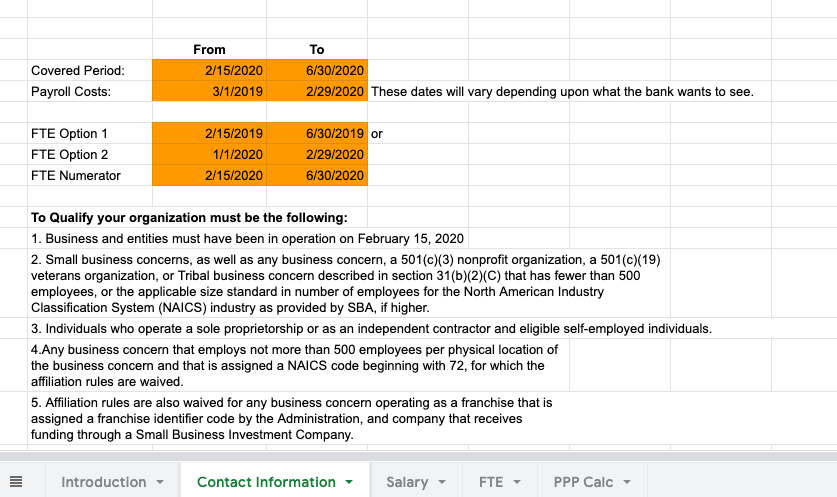This screenshot has height=497, width=837.
Task: Select the 'From' header cell
Action: (x=209, y=49)
